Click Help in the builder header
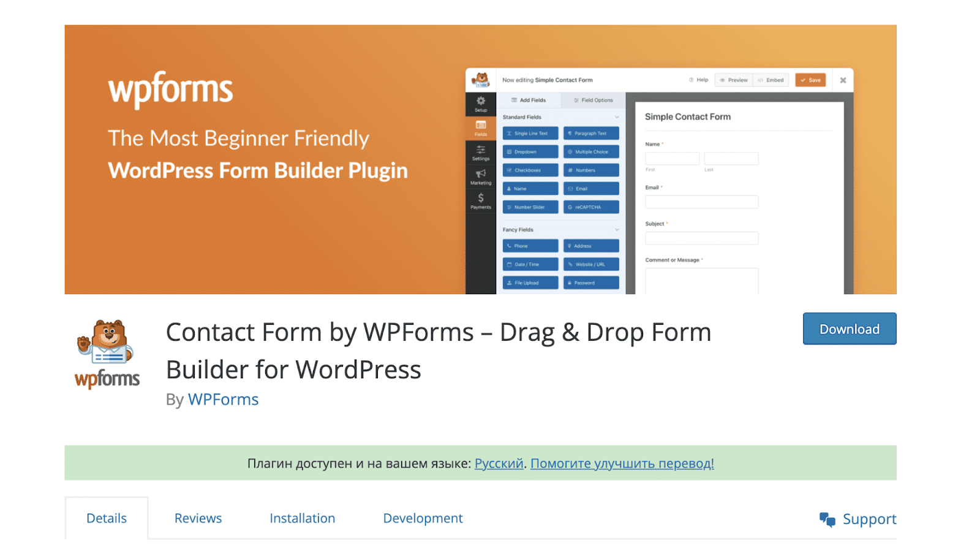The width and height of the screenshot is (980, 557). click(698, 80)
